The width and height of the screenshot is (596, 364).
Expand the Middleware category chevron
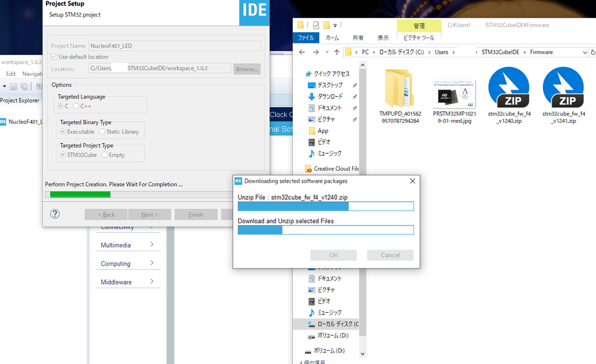(152, 282)
